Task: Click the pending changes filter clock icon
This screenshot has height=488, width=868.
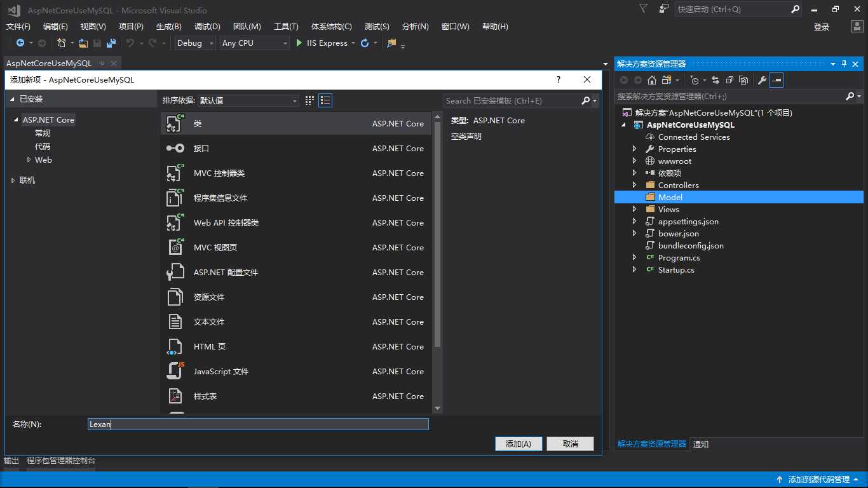Action: (x=694, y=80)
